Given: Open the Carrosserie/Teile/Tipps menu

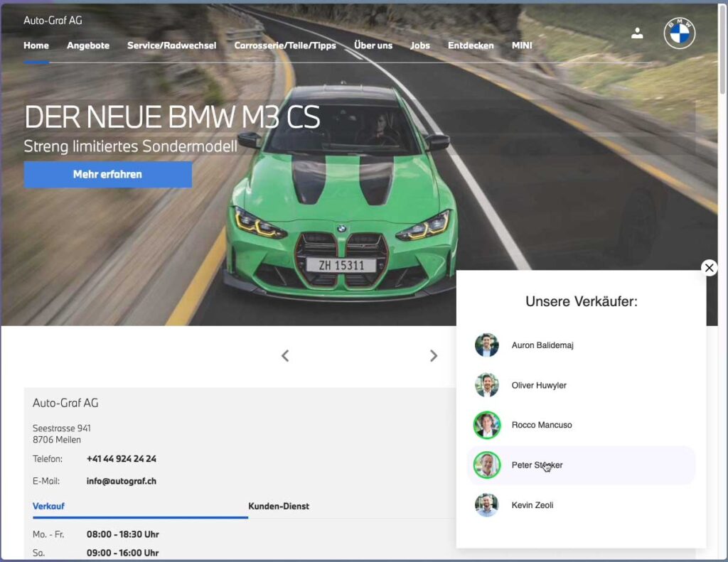Looking at the screenshot, I should point(285,45).
